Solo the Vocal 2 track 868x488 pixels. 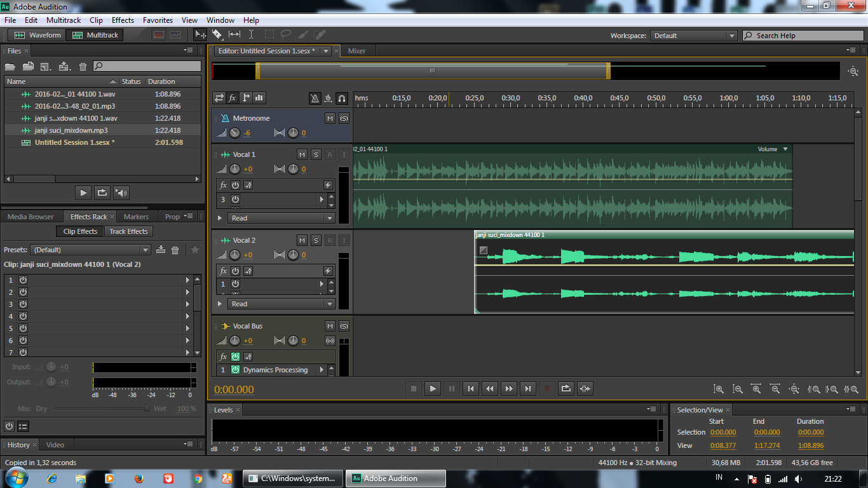coord(316,240)
